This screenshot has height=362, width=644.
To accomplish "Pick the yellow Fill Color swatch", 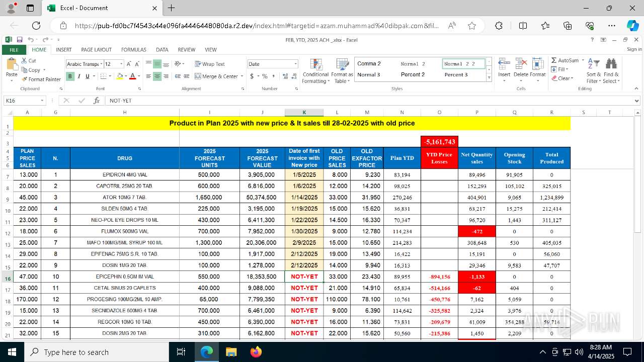I will coord(119,76).
